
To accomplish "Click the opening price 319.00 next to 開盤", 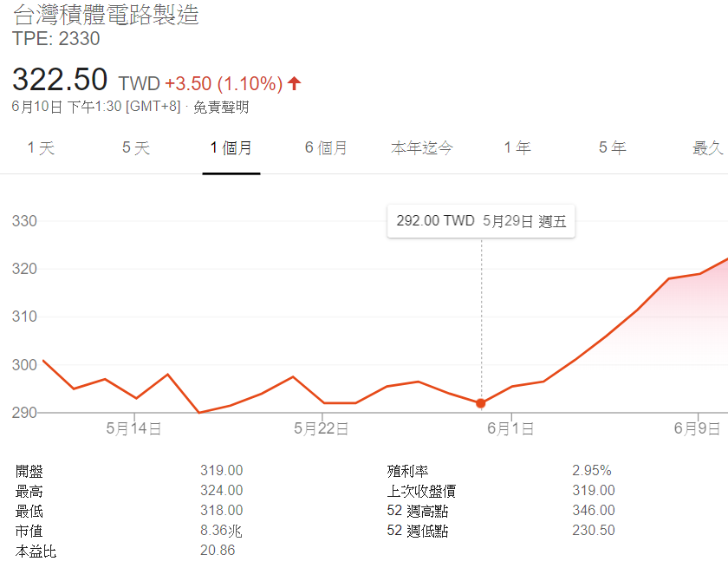I will pyautogui.click(x=222, y=471).
